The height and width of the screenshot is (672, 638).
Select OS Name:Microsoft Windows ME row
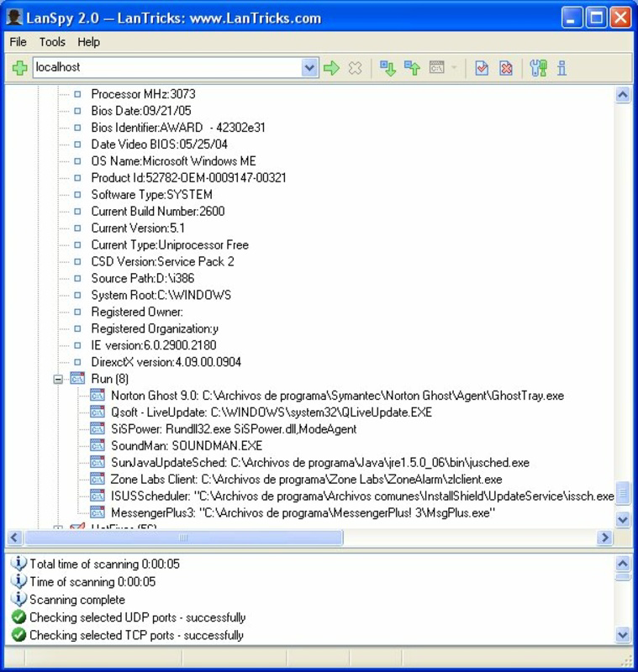[174, 160]
